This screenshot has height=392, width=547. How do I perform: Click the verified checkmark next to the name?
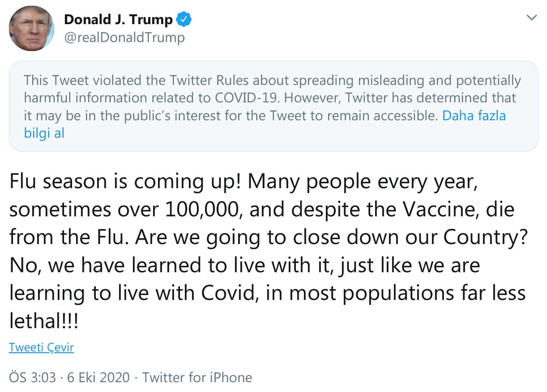click(184, 19)
